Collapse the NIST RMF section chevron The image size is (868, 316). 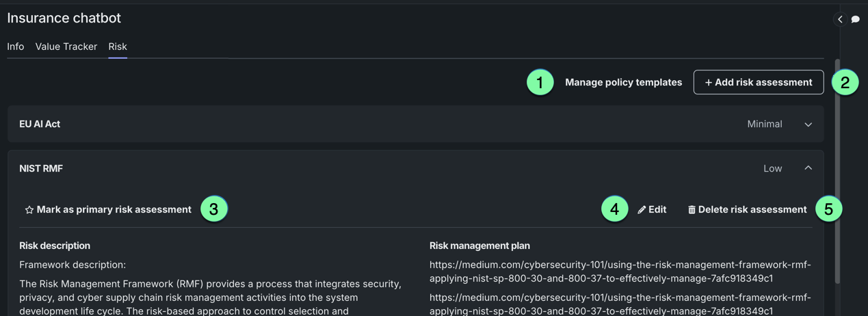click(808, 168)
